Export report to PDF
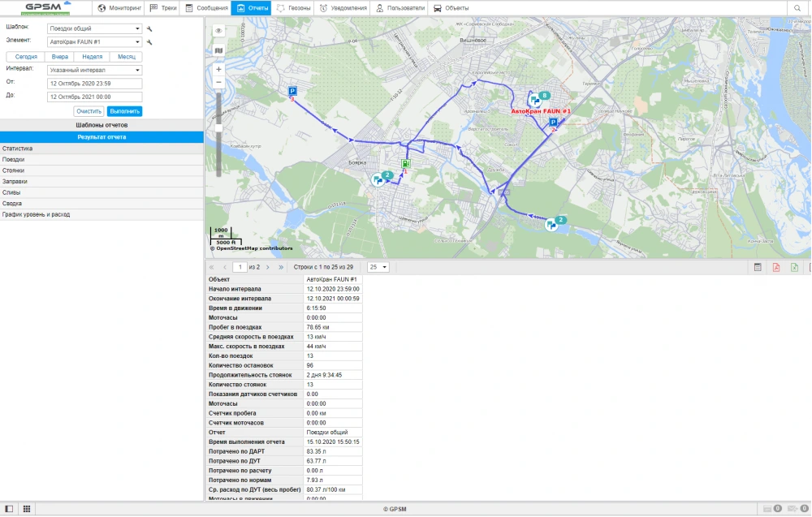The height and width of the screenshot is (517, 812). pyautogui.click(x=776, y=267)
